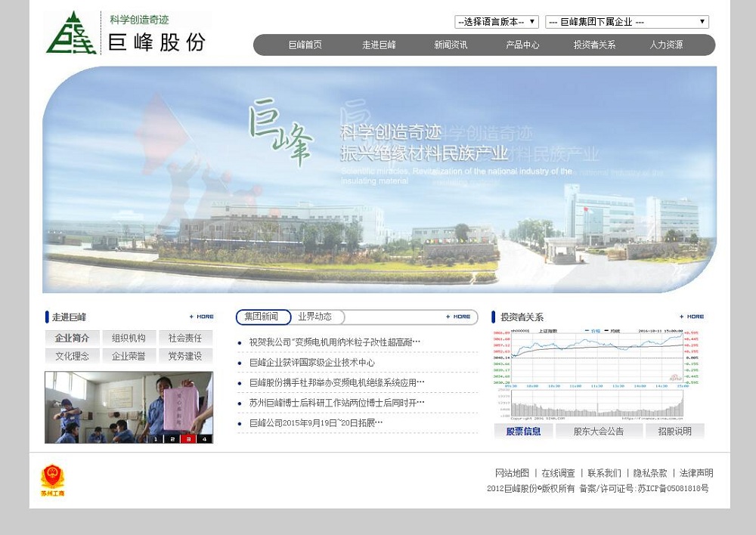The image size is (756, 535).
Task: Open 在线调查 footer link
Action: point(559,473)
